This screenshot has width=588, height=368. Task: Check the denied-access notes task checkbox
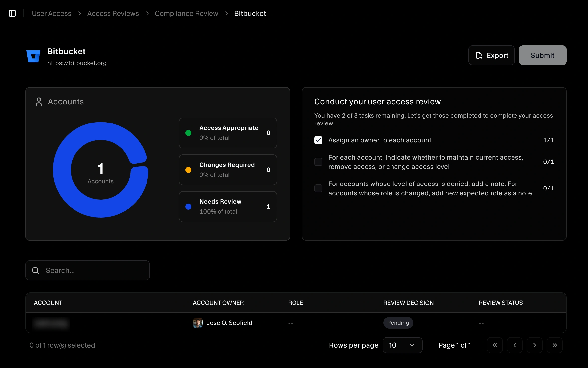point(318,188)
